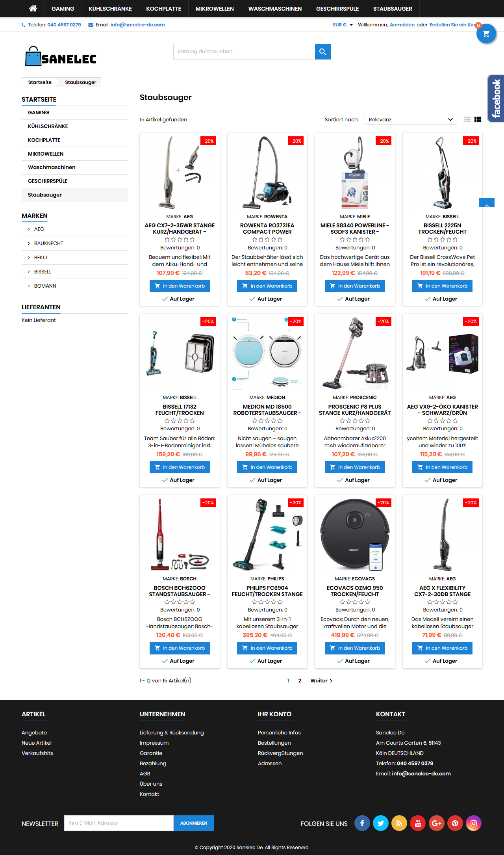
Task: Open the Relevanz sort dropdown
Action: [411, 119]
